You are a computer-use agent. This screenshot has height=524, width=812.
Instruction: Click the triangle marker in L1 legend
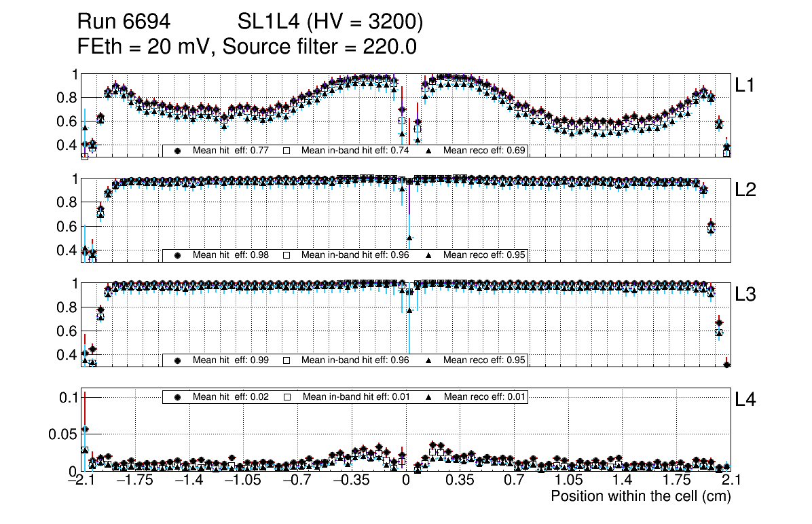click(428, 151)
